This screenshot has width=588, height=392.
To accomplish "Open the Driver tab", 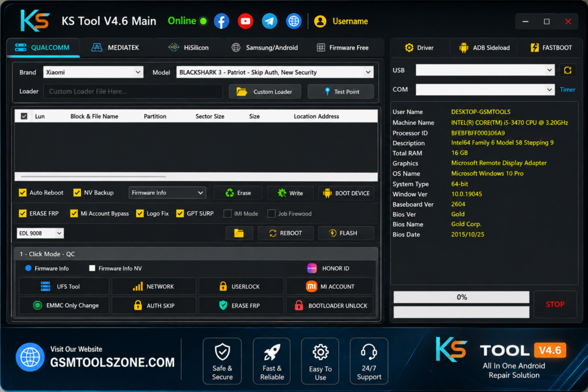I will click(419, 48).
